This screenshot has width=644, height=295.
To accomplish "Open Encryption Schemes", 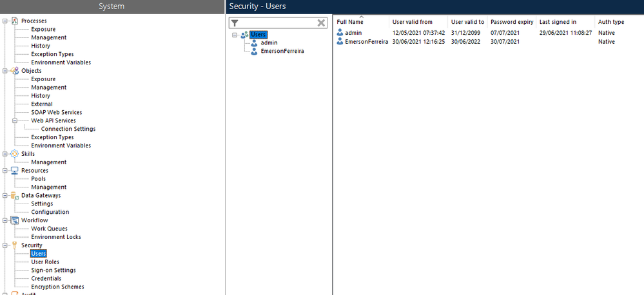I will tap(57, 287).
